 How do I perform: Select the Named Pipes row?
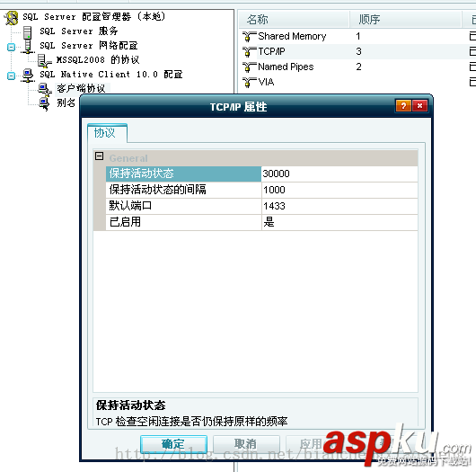point(286,67)
